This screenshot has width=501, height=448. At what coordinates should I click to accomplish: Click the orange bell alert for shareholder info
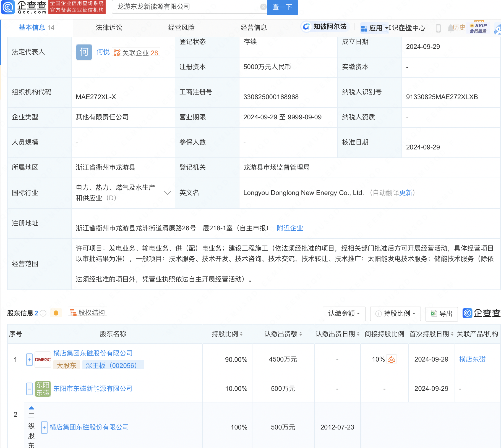click(x=56, y=313)
